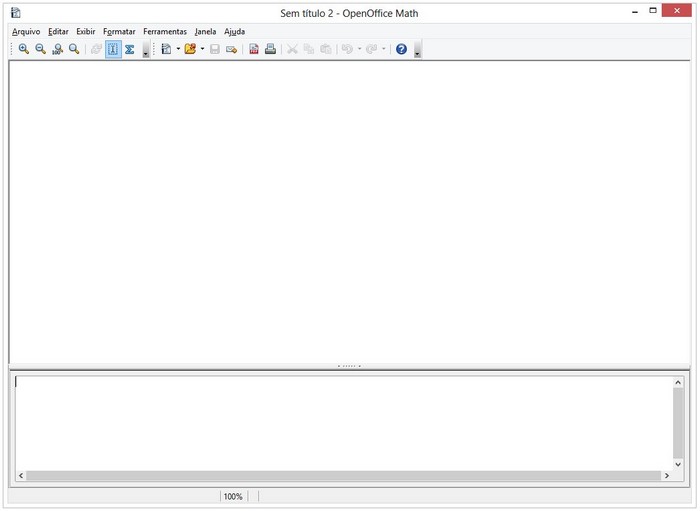Click the Paste clipboard icon
The width and height of the screenshot is (700, 511).
point(325,49)
